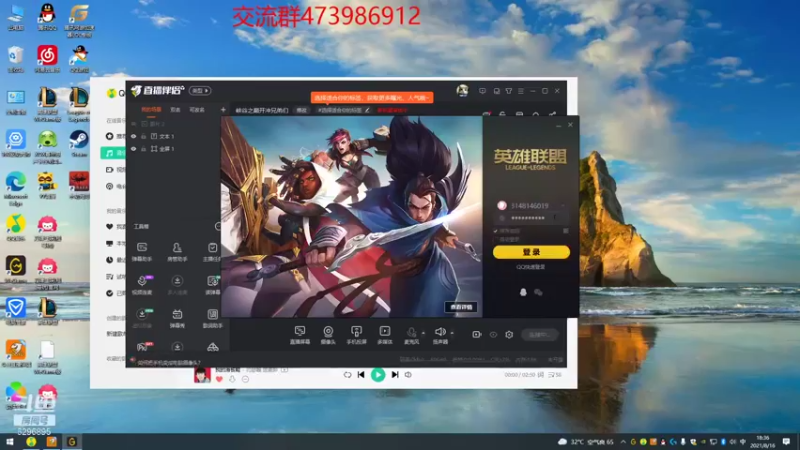Switch to the first scene tab (orange)

tap(151, 110)
